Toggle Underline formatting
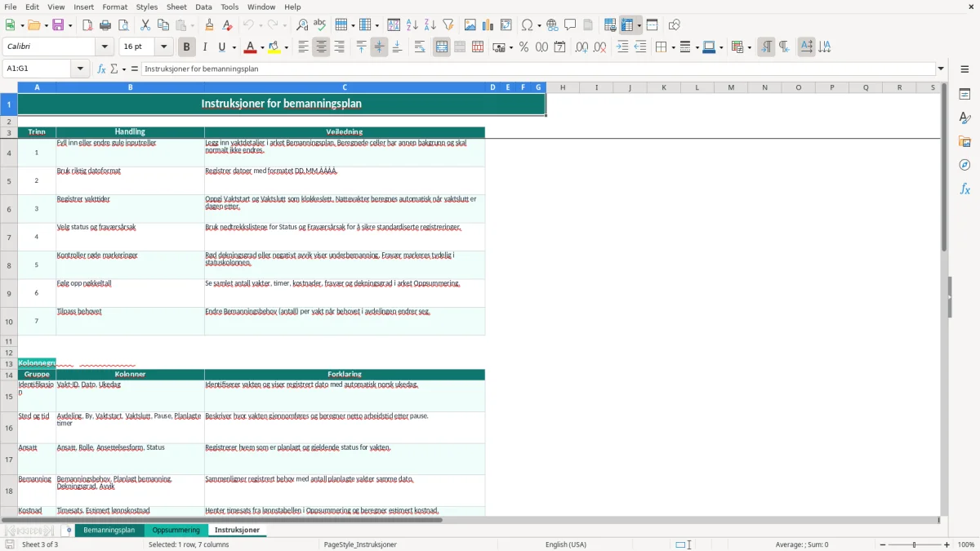980x551 pixels. (x=222, y=47)
